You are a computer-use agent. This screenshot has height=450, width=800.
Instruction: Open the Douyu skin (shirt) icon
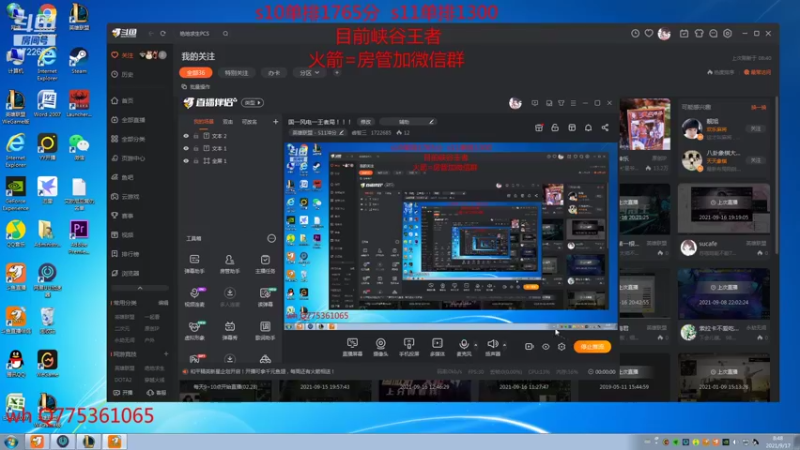[x=699, y=34]
